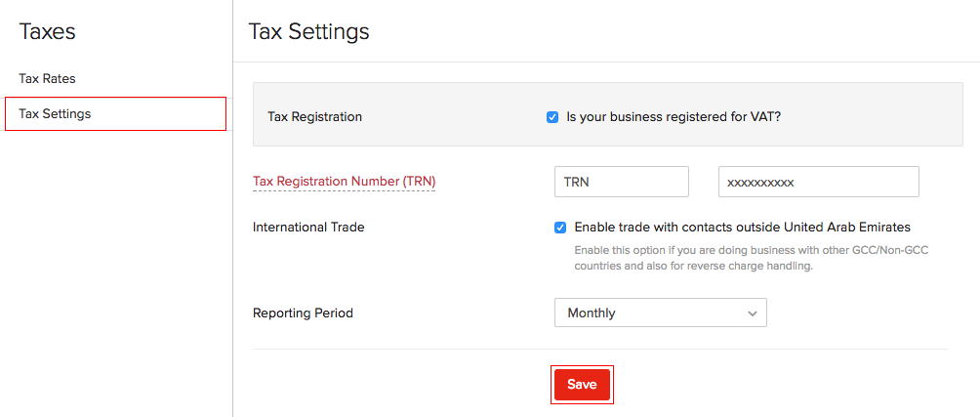Click the 'Is your business registered for VAT?' label
980x417 pixels.
(x=674, y=116)
